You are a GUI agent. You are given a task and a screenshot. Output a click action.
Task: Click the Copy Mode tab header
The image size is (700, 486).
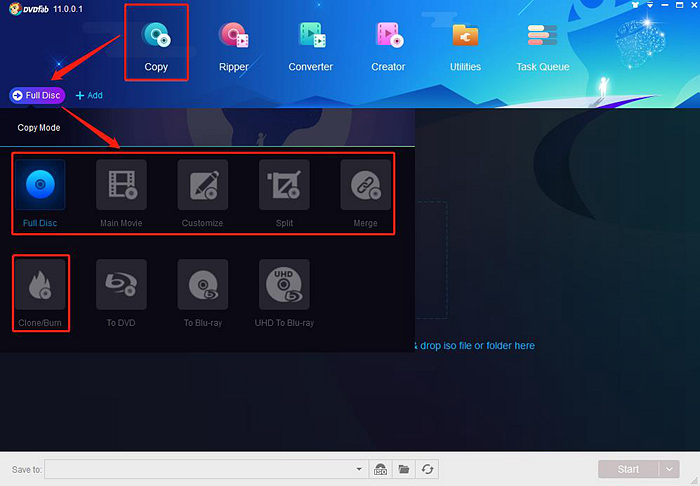[39, 128]
